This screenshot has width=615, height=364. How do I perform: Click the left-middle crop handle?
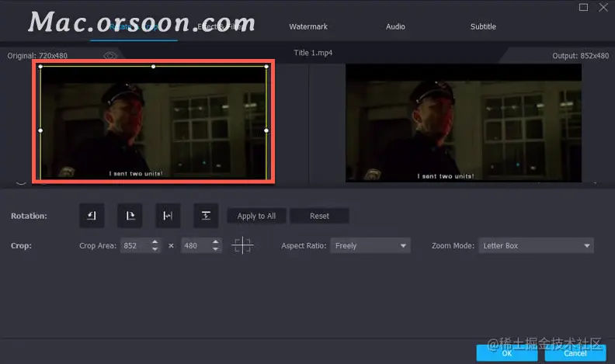(40, 130)
